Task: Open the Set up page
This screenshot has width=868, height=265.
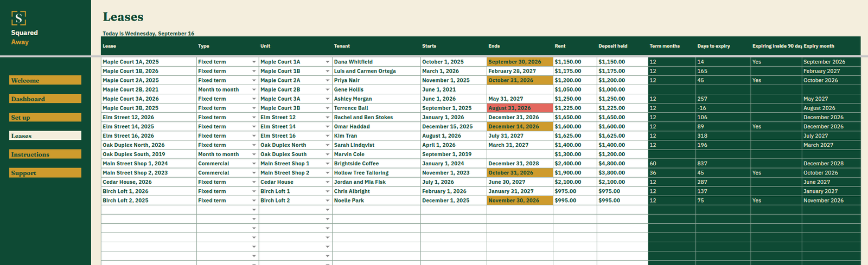Action: [45, 117]
